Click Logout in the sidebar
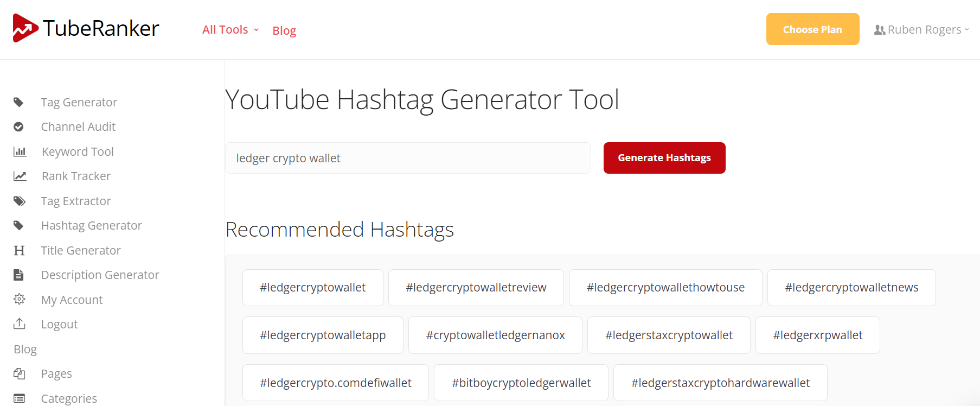The height and width of the screenshot is (406, 980). pos(60,324)
